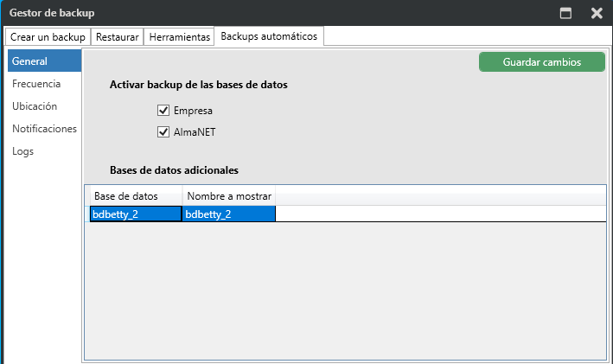Toggle the Empresa backup checkbox
The image size is (613, 364).
(x=163, y=111)
